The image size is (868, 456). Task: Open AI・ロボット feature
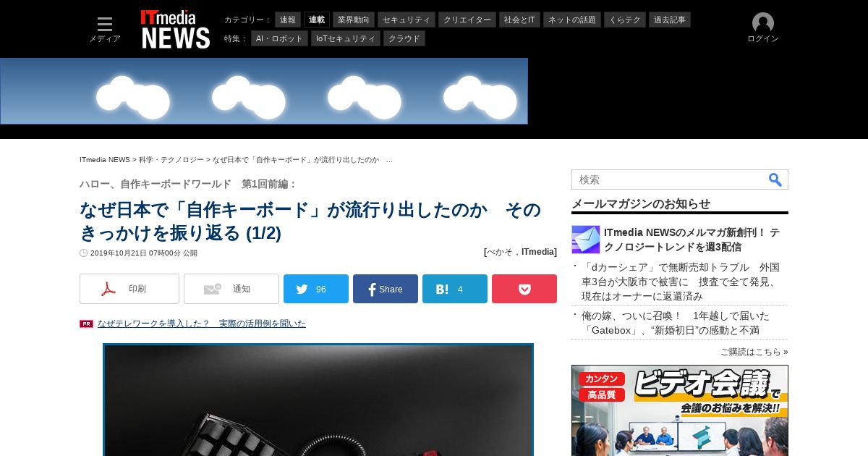(x=279, y=38)
